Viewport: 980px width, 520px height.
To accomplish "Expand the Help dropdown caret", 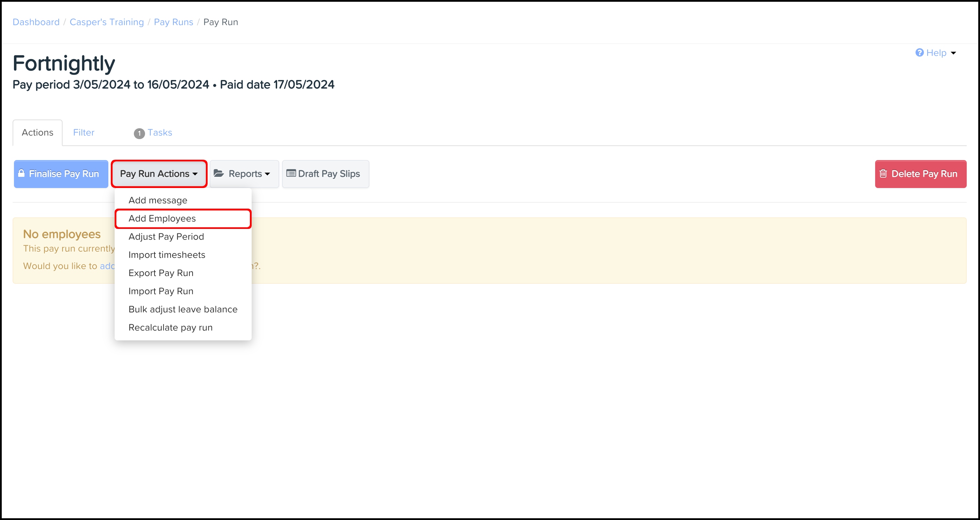I will click(953, 53).
